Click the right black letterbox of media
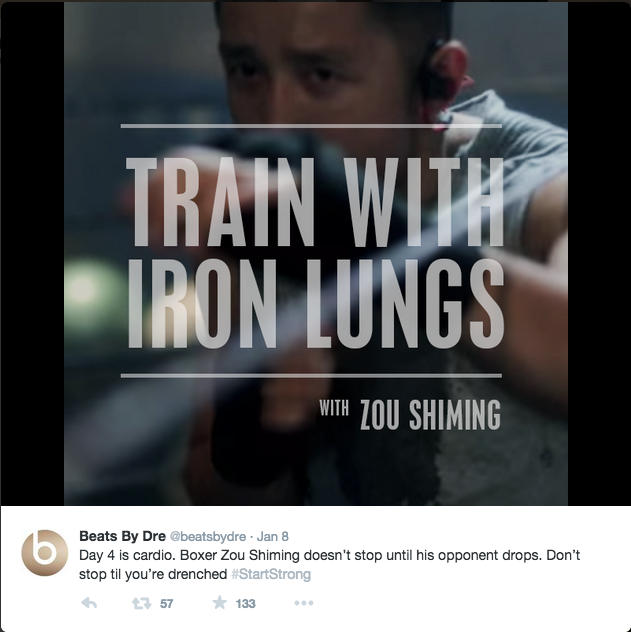This screenshot has height=632, width=631. coord(599,253)
